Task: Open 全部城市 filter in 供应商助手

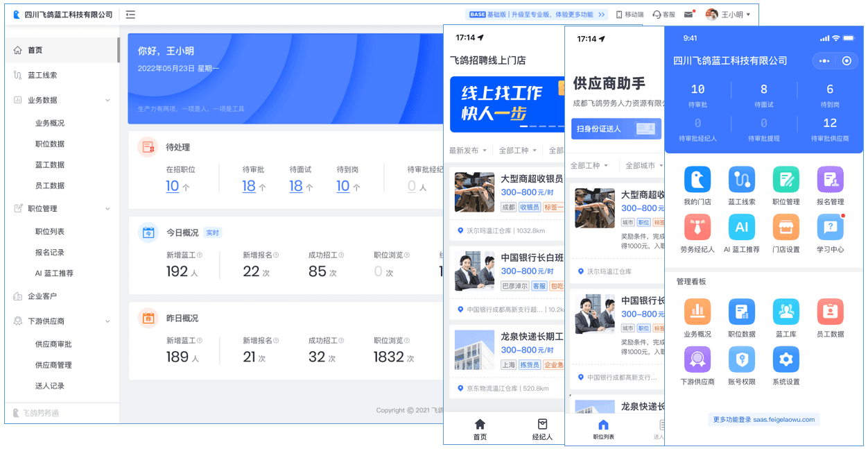Action: 644,166
